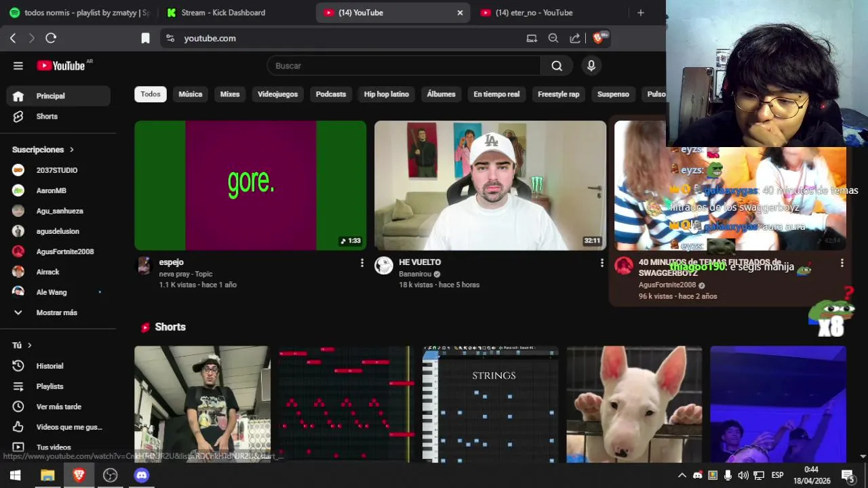The height and width of the screenshot is (488, 868).
Task: Filter by the Álbumes chip
Action: [x=441, y=94]
